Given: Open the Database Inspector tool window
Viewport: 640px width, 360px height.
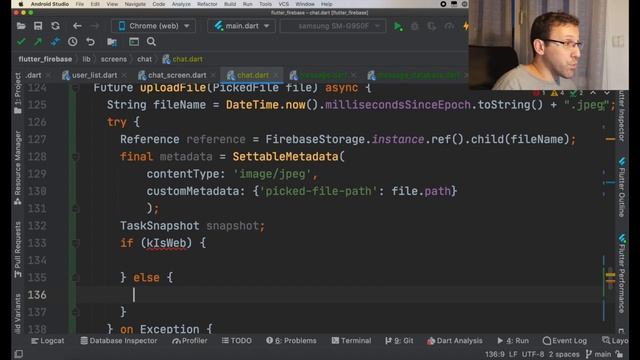Looking at the screenshot, I should [119, 340].
